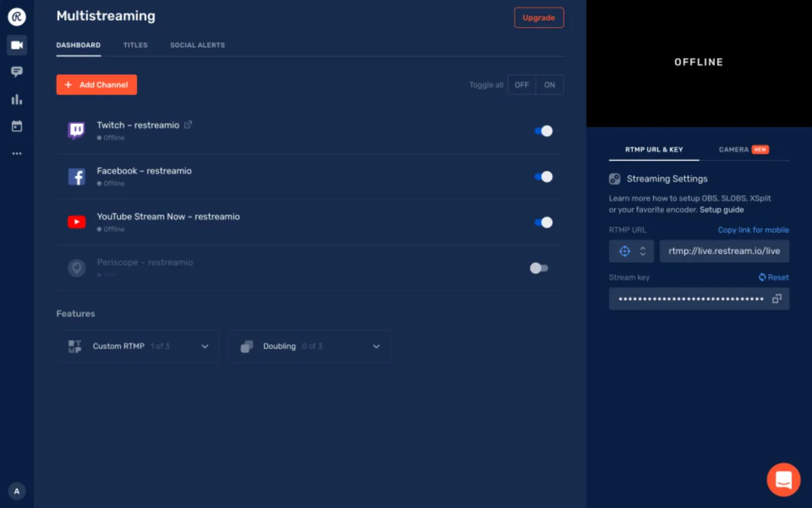Click the Twitch – restreamio channel name
812x508 pixels.
pyautogui.click(x=138, y=125)
